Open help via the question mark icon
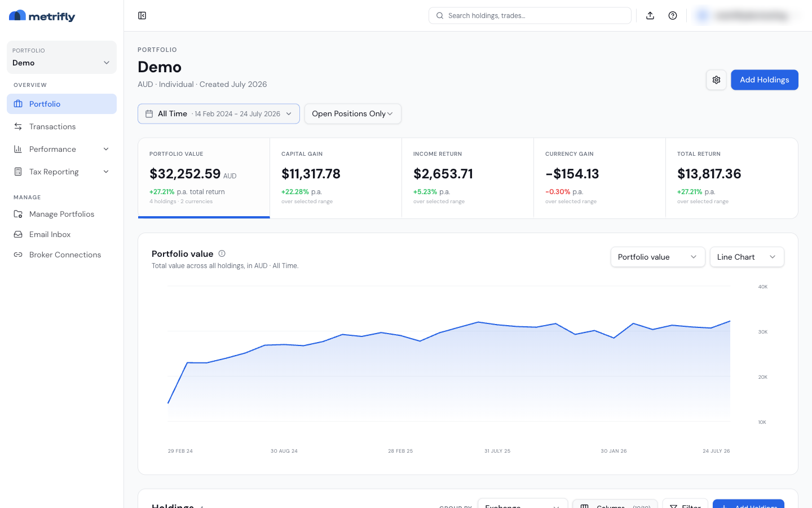 pos(673,16)
